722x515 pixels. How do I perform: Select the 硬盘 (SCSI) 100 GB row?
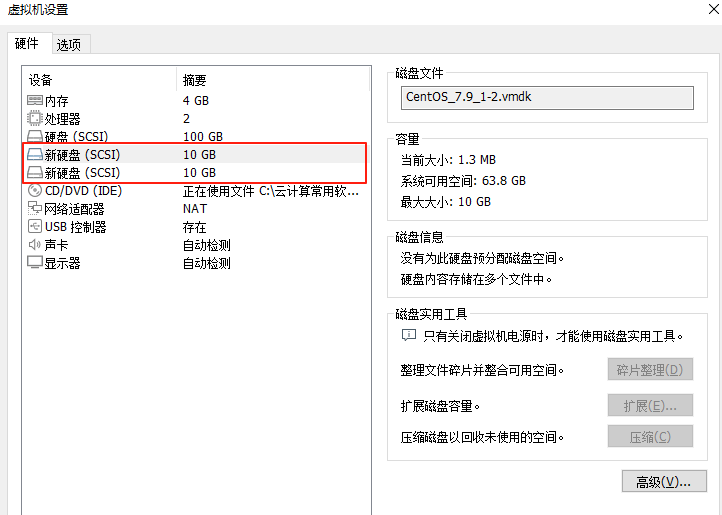point(197,136)
